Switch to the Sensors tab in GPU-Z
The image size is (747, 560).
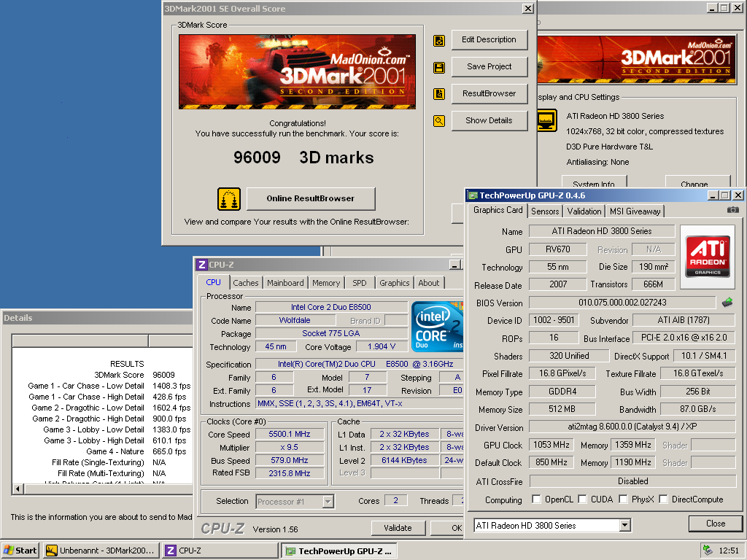(x=544, y=211)
